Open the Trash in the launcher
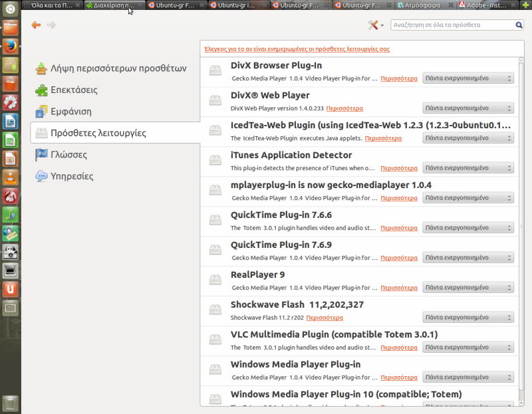Viewport: 532px width, 414px height. tap(10, 403)
